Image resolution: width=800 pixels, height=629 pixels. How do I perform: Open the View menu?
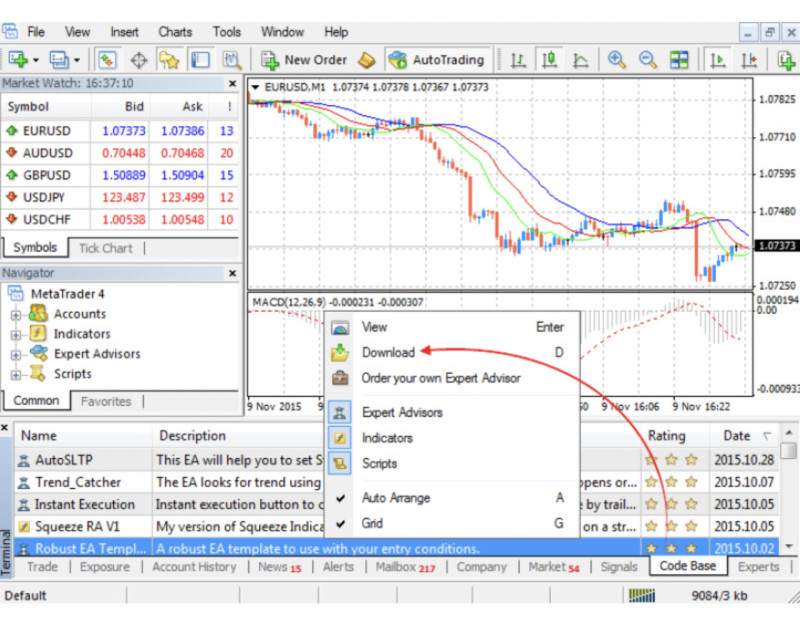[77, 32]
